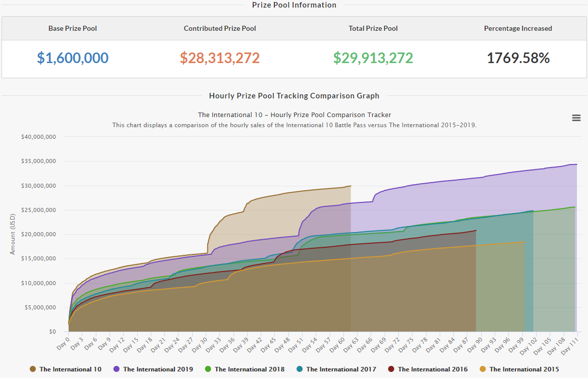Image resolution: width=588 pixels, height=378 pixels.
Task: Open the chart hamburger context menu
Action: (x=576, y=118)
